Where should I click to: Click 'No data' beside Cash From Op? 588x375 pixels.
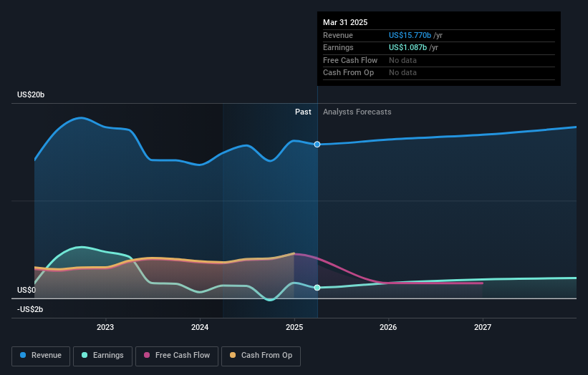(403, 73)
